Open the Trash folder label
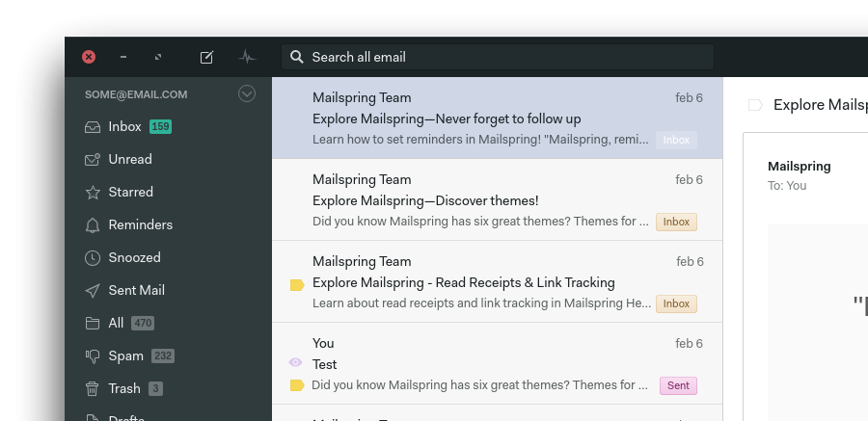Viewport: 868px width, 421px height. click(x=124, y=388)
